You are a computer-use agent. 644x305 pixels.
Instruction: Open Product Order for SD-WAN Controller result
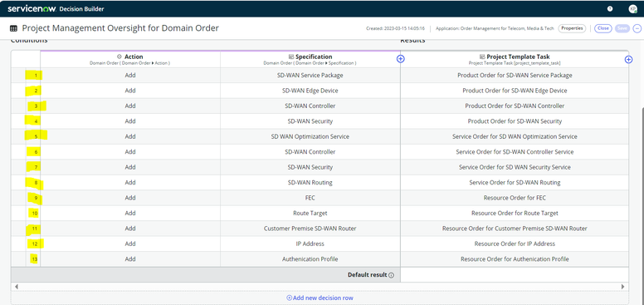coord(515,106)
